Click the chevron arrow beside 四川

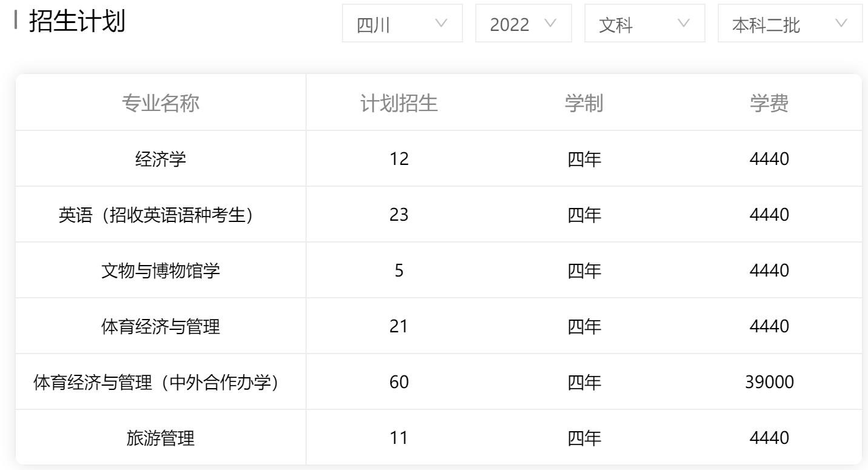coord(441,23)
